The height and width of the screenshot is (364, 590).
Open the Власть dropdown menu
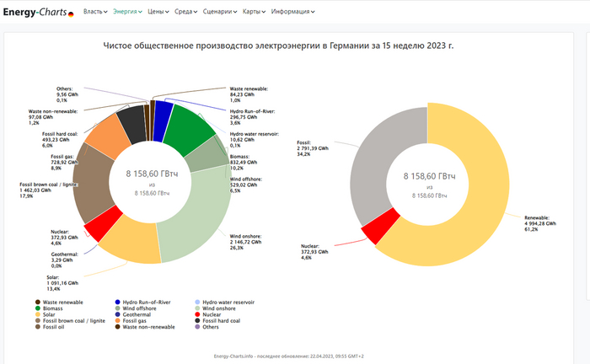coord(95,12)
